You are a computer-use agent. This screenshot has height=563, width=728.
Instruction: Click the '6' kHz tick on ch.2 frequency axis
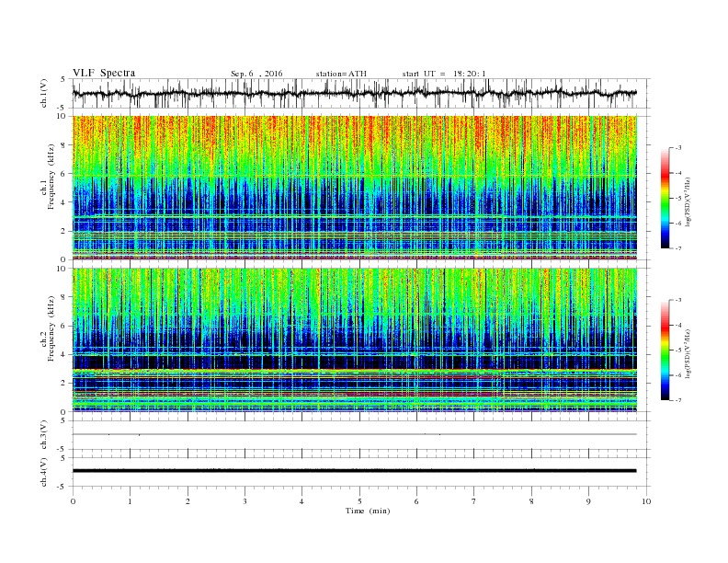pos(63,326)
